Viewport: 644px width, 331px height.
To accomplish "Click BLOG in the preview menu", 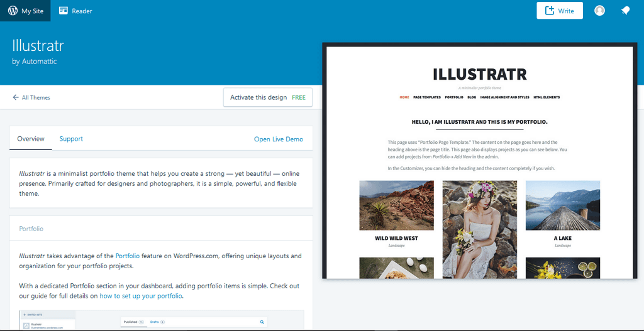I will (472, 97).
